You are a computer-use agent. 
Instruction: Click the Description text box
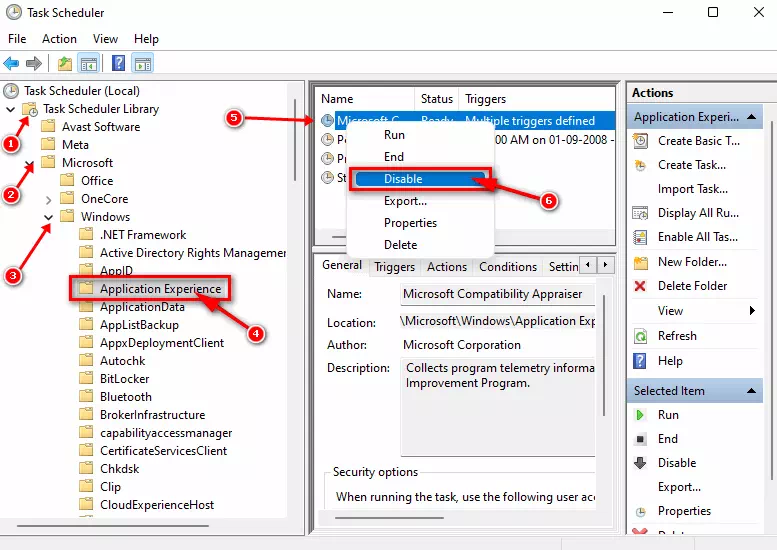pyautogui.click(x=498, y=406)
